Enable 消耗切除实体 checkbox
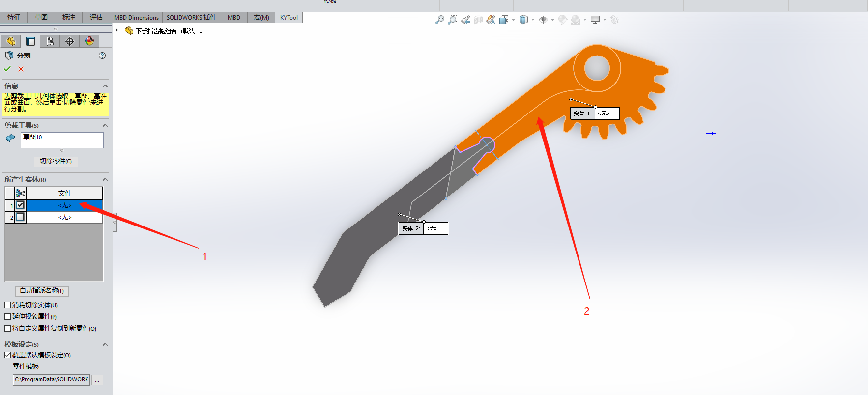 (x=7, y=305)
